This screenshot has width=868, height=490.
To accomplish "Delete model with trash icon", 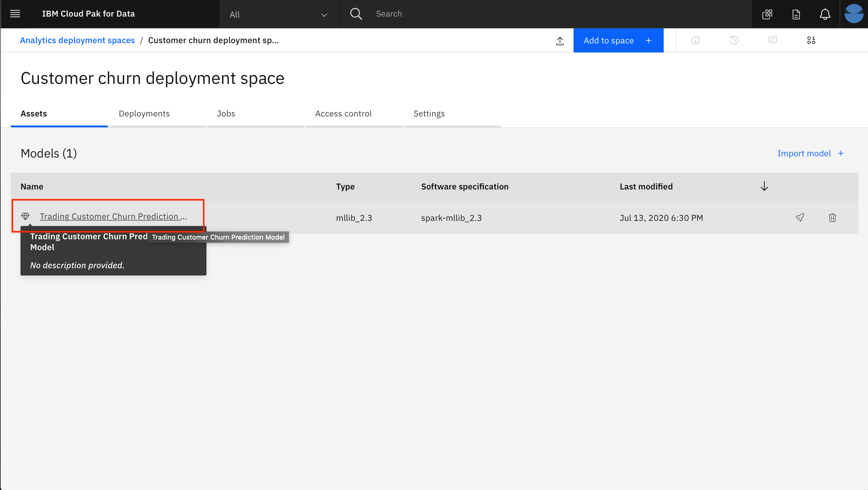I will click(x=832, y=218).
